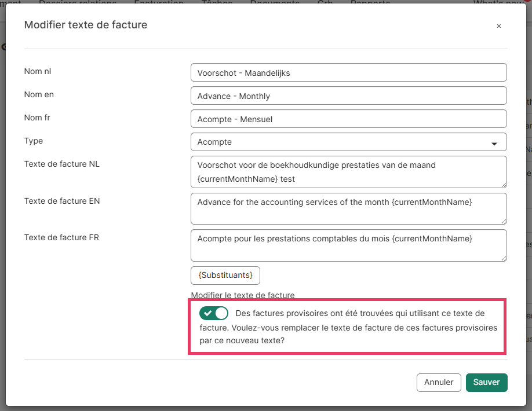Toggle replacing text in provisional invoices

[x=214, y=313]
